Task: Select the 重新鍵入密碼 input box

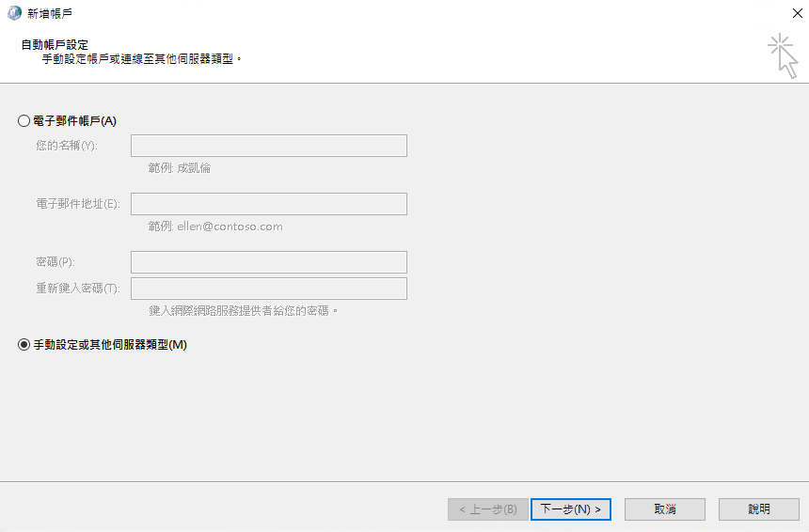Action: [x=268, y=289]
